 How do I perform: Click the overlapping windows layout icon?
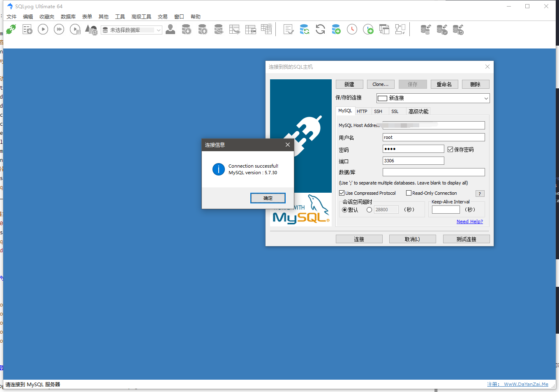click(384, 30)
